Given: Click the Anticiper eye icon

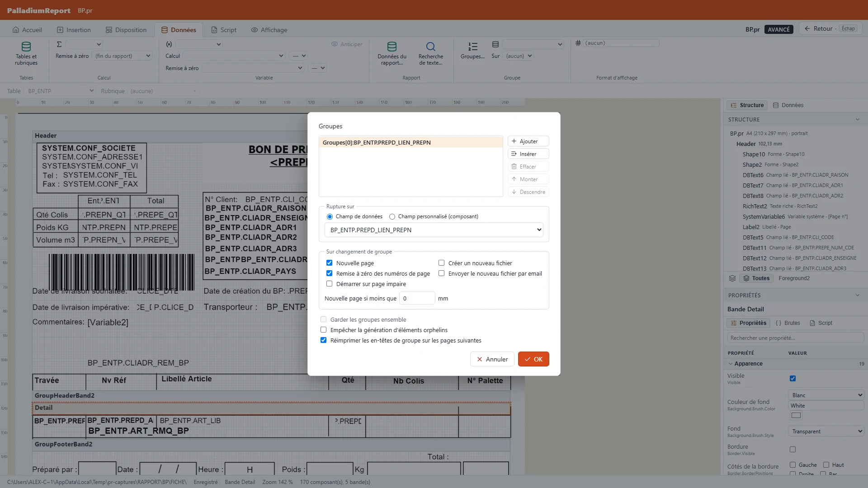Looking at the screenshot, I should tap(335, 44).
